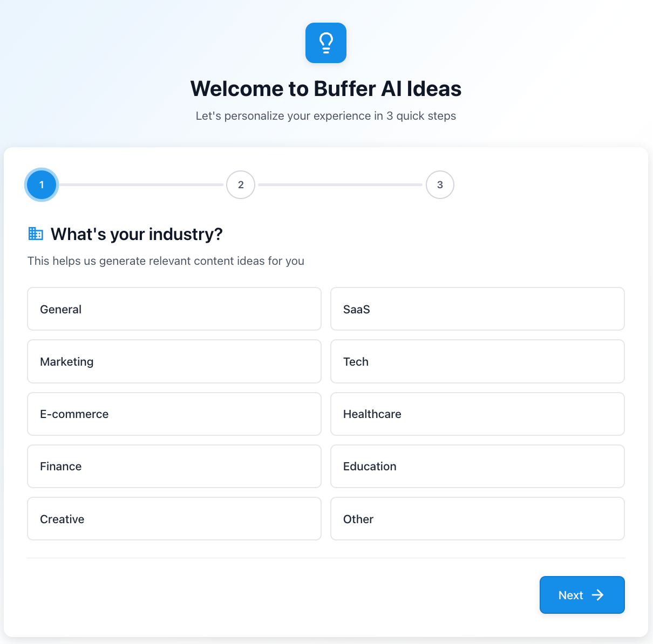The height and width of the screenshot is (644, 653).
Task: Pick the Finance industry option
Action: pyautogui.click(x=174, y=466)
